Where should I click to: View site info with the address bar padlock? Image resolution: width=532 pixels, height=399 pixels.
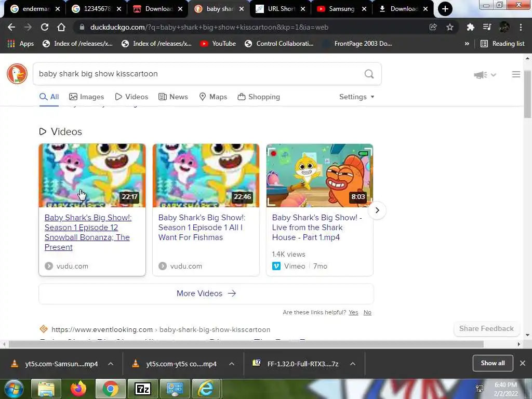click(82, 27)
